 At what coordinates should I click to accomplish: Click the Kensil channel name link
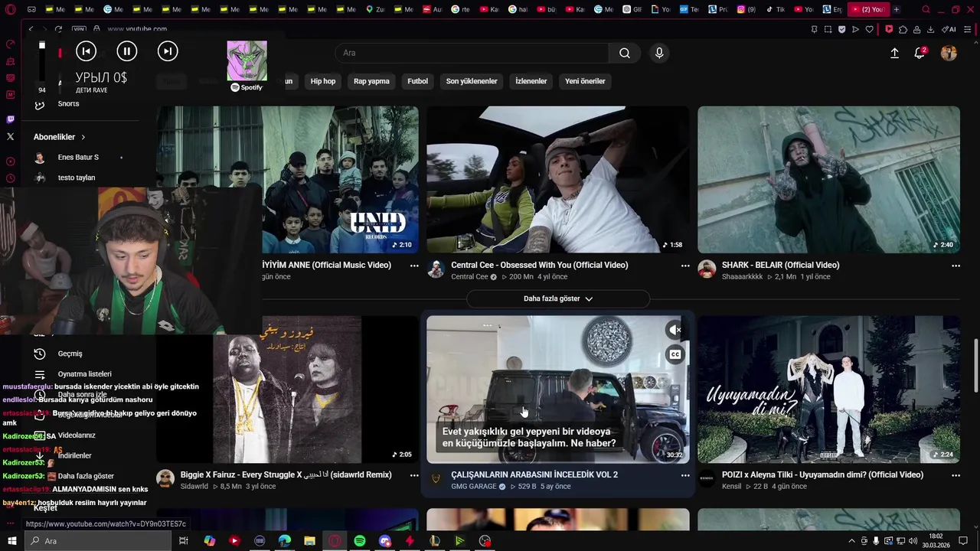(732, 486)
